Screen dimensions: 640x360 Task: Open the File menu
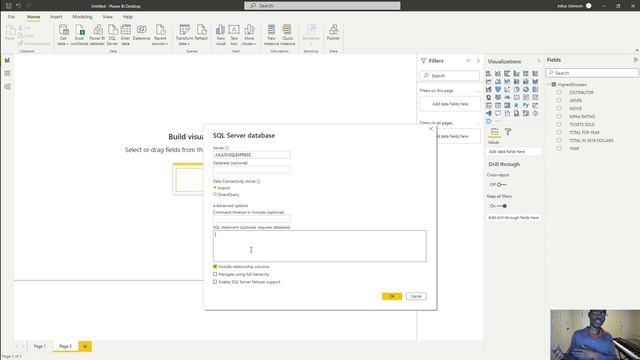click(x=11, y=17)
